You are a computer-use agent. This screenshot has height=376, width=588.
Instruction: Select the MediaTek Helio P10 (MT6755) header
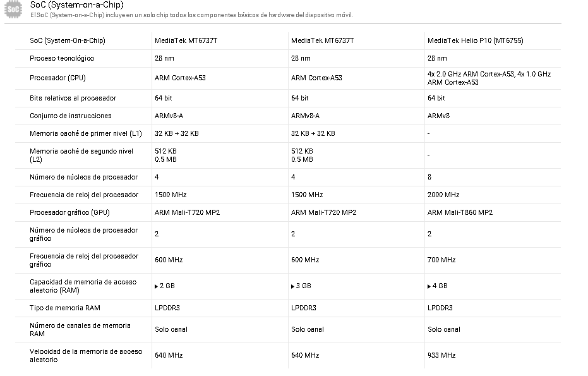pyautogui.click(x=475, y=40)
